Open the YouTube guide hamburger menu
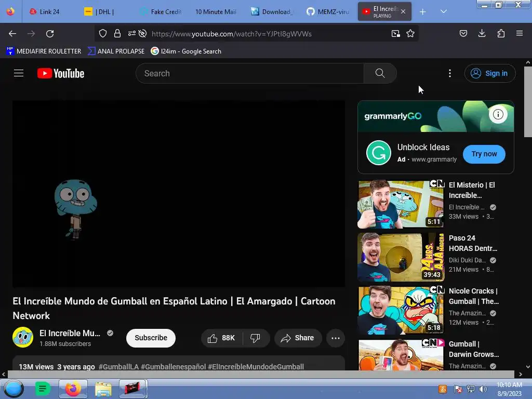This screenshot has height=399, width=532. (x=19, y=73)
